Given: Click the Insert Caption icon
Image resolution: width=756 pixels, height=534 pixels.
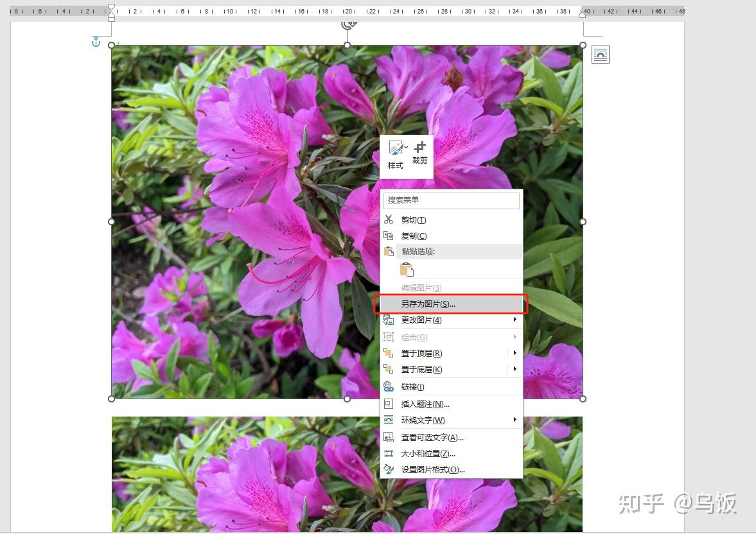Looking at the screenshot, I should [389, 404].
